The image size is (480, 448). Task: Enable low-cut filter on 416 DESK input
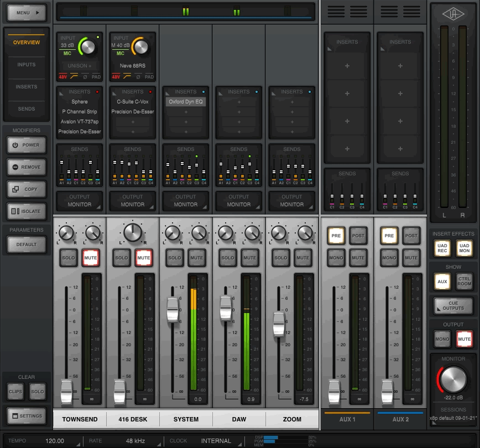point(127,77)
